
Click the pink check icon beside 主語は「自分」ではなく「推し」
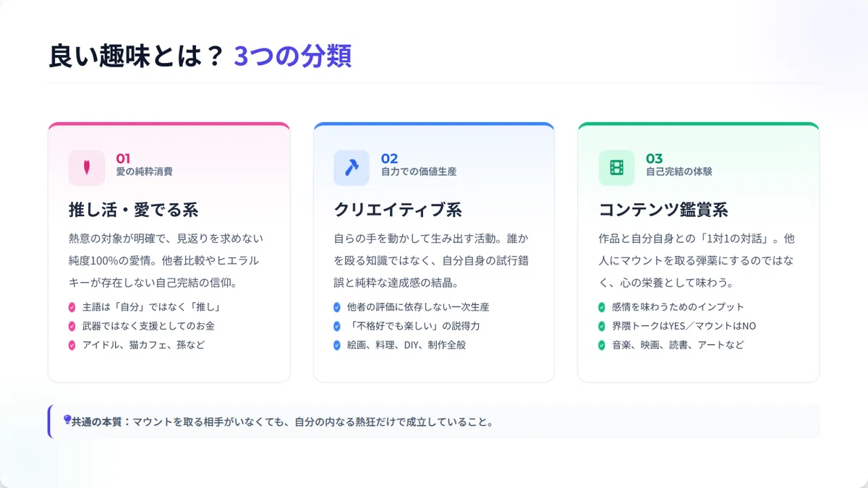pos(72,307)
